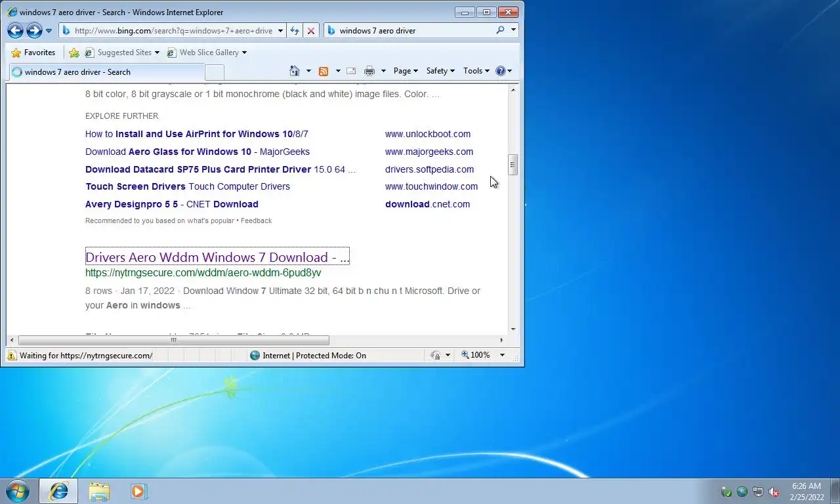
Task: Click the horizontal scrollbar right arrow
Action: coord(502,340)
